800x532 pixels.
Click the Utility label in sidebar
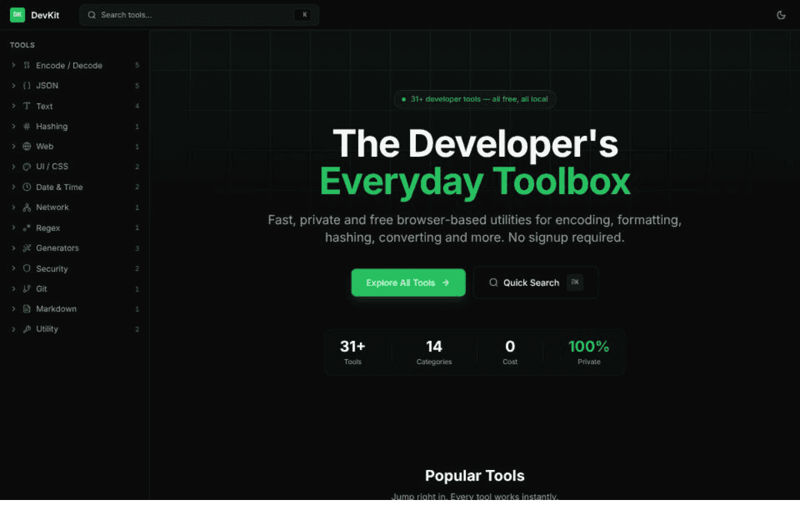pos(47,329)
